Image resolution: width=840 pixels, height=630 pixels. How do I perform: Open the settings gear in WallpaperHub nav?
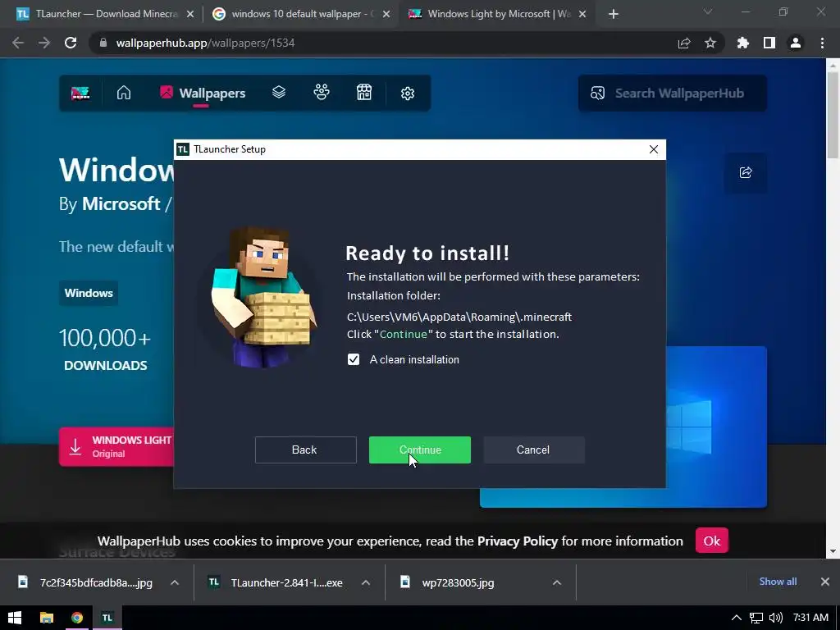408,94
